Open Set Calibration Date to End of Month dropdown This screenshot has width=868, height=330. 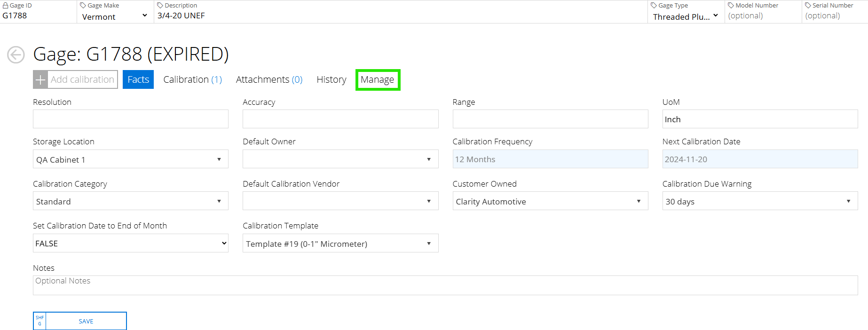(131, 243)
